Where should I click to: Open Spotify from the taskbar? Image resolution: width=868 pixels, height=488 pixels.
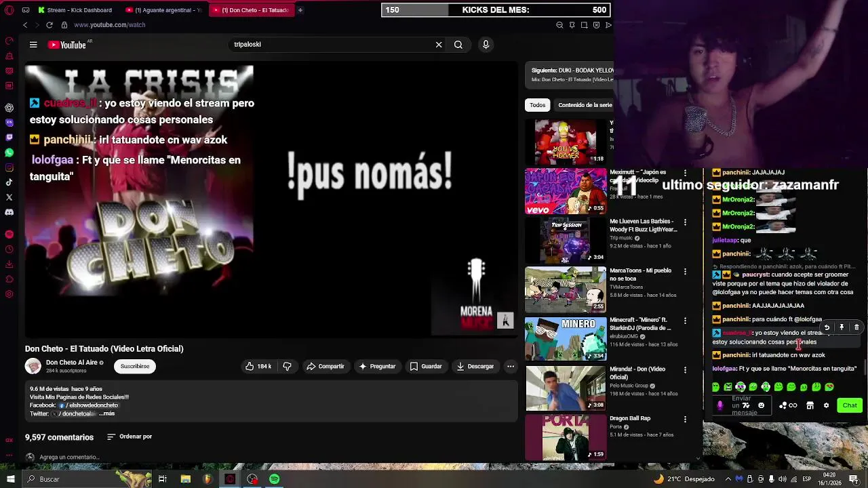coord(274,479)
